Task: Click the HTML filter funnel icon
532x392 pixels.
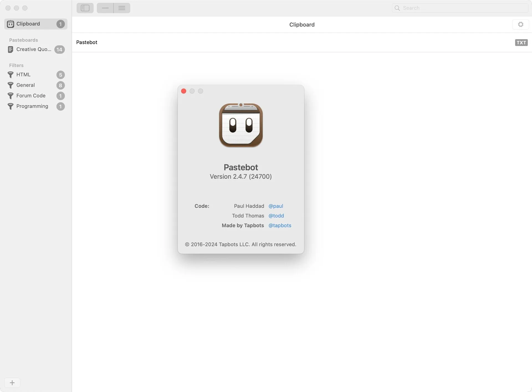Action: 11,75
